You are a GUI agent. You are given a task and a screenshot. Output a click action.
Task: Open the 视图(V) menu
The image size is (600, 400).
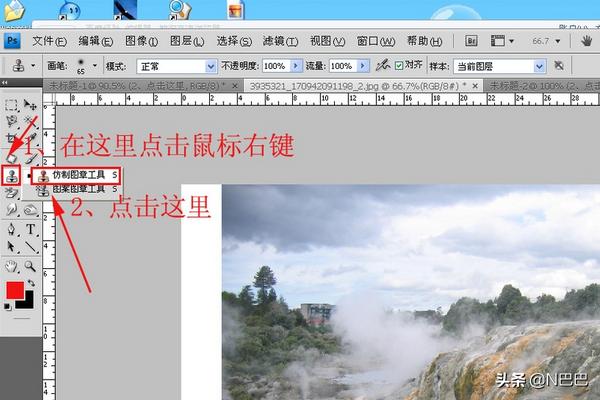pos(328,41)
